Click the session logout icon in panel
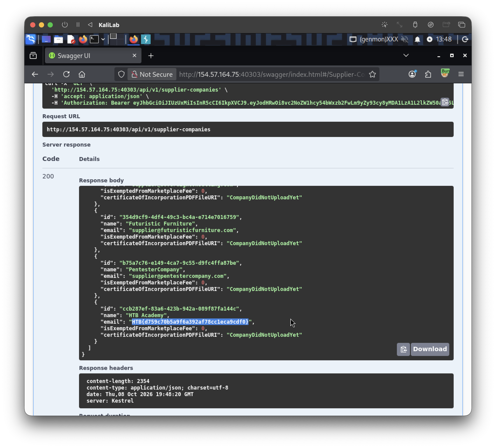 465,39
